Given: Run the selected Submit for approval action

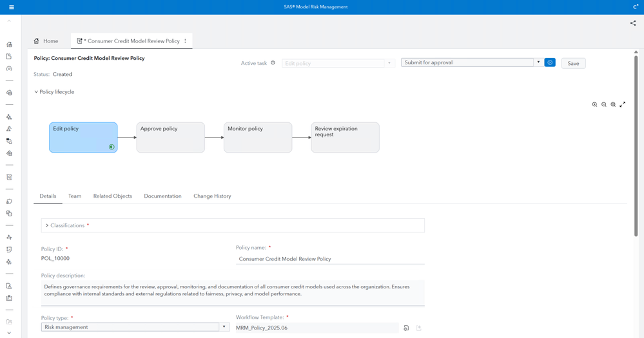Looking at the screenshot, I should point(549,62).
